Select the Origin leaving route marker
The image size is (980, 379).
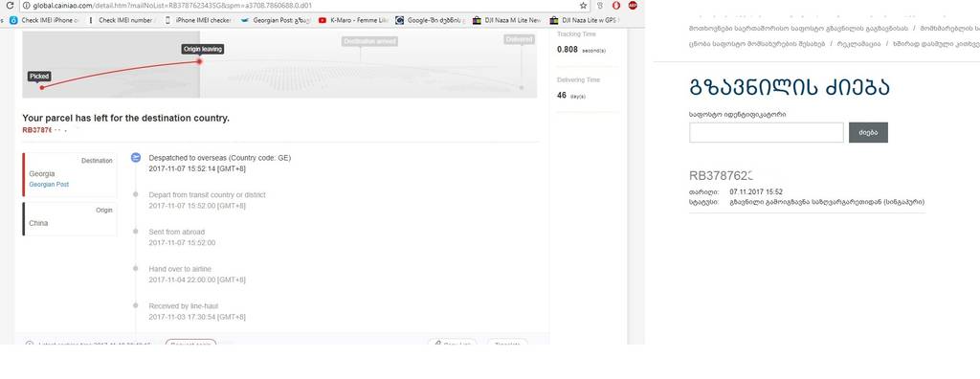(x=203, y=49)
